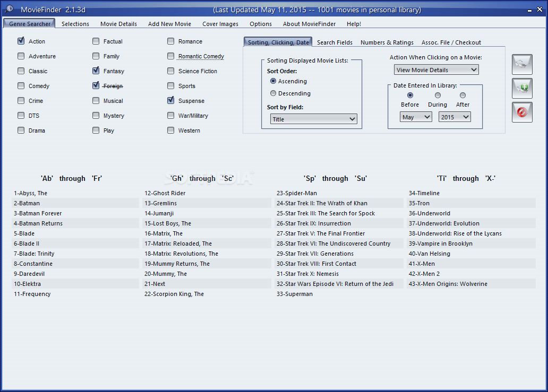The height and width of the screenshot is (392, 548).
Task: Choose the After date option
Action: 463,95
